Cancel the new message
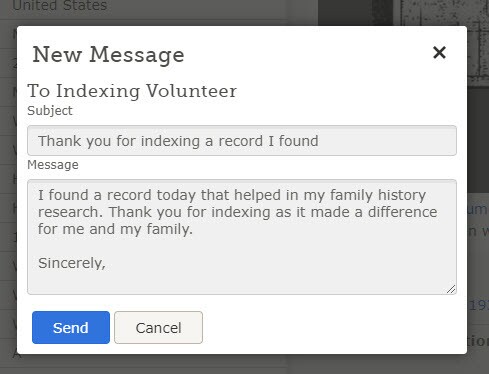Viewport: 489px width, 374px height. click(x=158, y=327)
